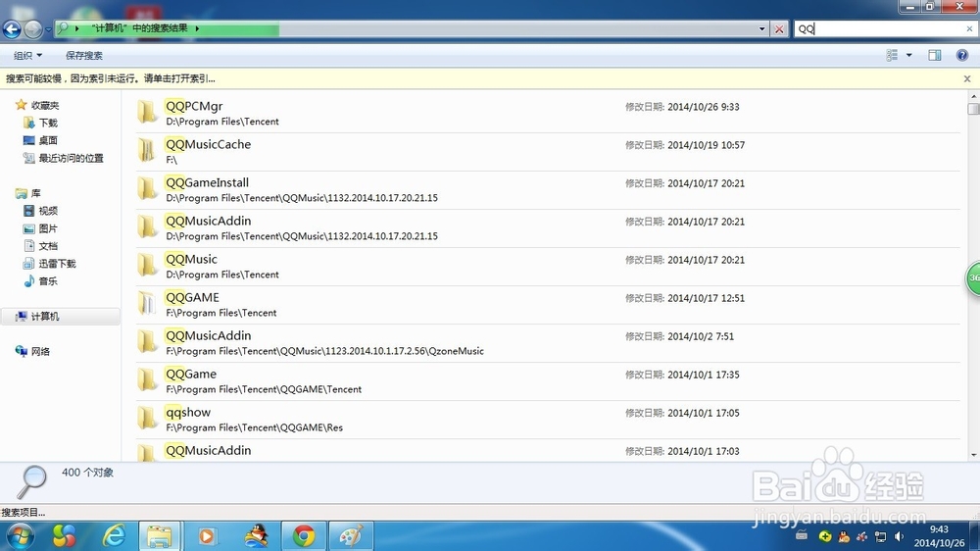Click the green floating side widget

973,278
